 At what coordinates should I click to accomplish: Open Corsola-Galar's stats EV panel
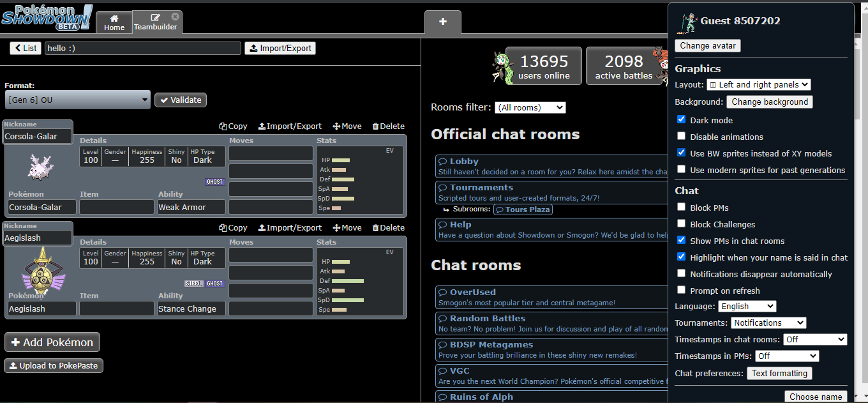coord(360,180)
